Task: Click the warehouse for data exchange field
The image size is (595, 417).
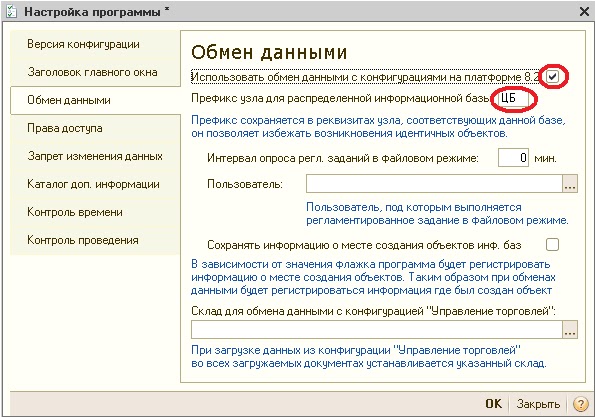Action: point(376,329)
